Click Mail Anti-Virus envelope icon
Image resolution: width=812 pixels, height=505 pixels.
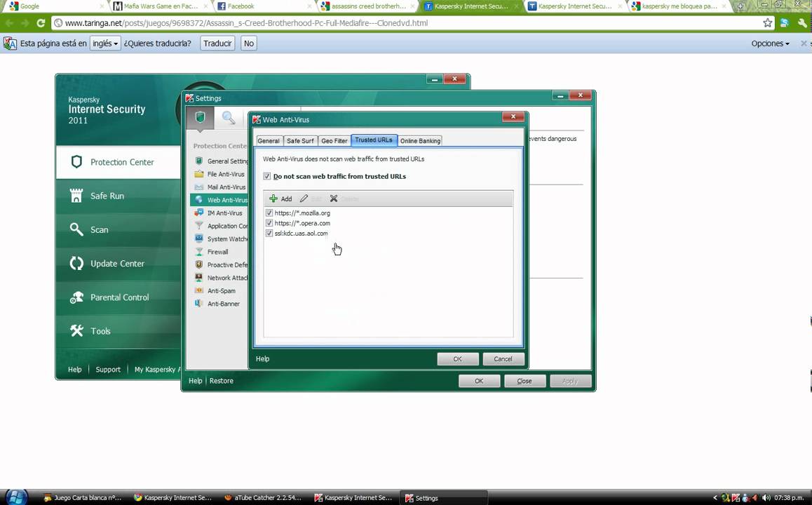tap(199, 187)
